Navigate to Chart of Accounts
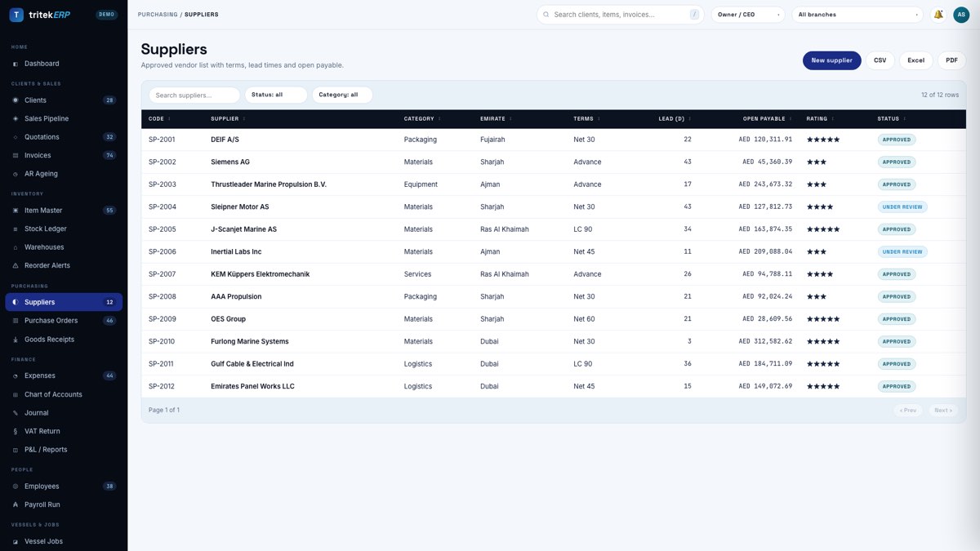Image resolution: width=980 pixels, height=551 pixels. point(64,394)
